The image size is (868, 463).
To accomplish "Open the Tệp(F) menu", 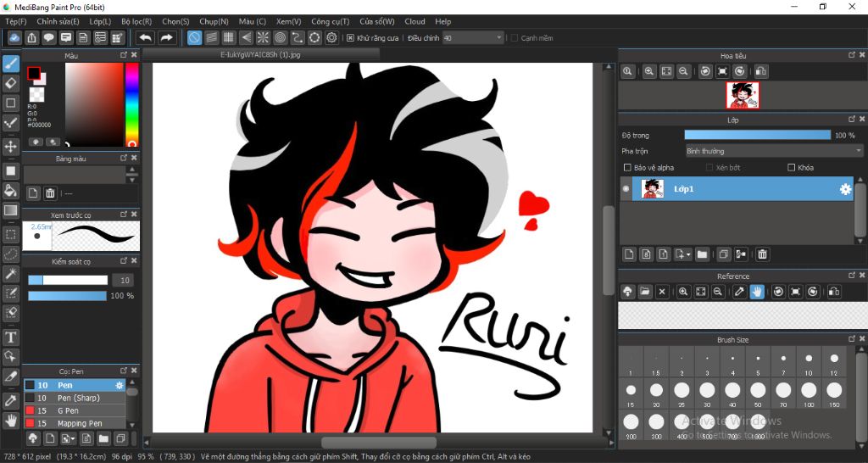I will [16, 21].
